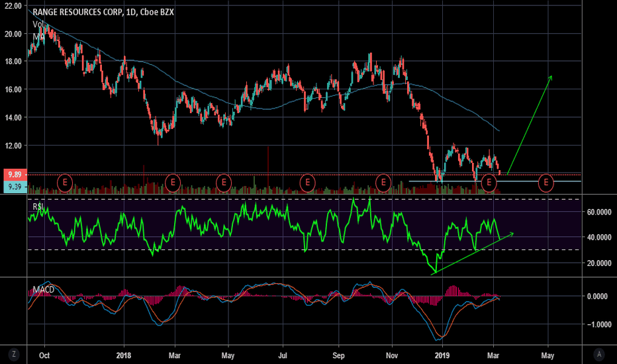617x364 pixels.
Task: Click the 40.0000 RSI axis value
Action: coord(599,238)
